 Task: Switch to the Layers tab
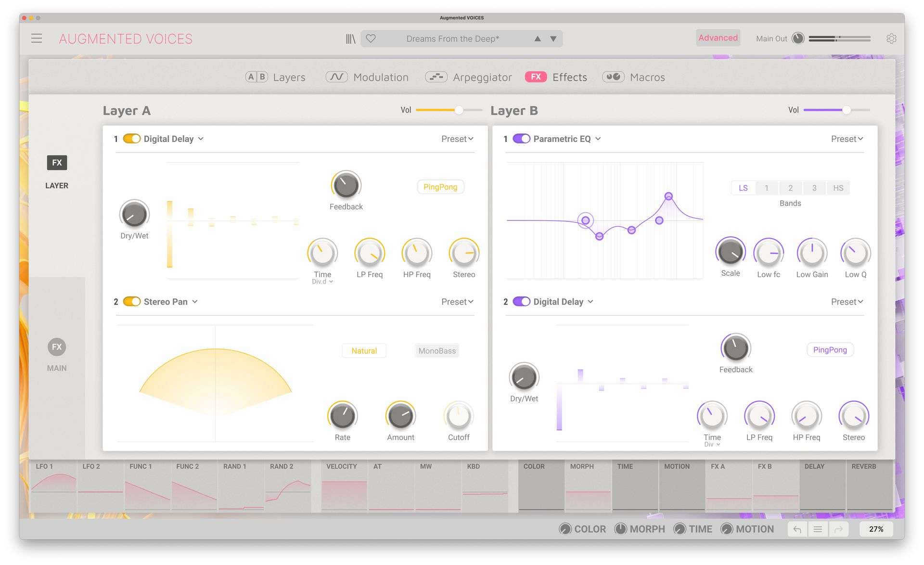click(275, 77)
